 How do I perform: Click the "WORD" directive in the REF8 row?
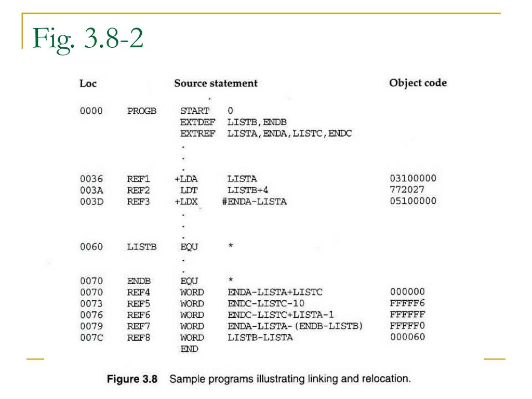click(192, 338)
